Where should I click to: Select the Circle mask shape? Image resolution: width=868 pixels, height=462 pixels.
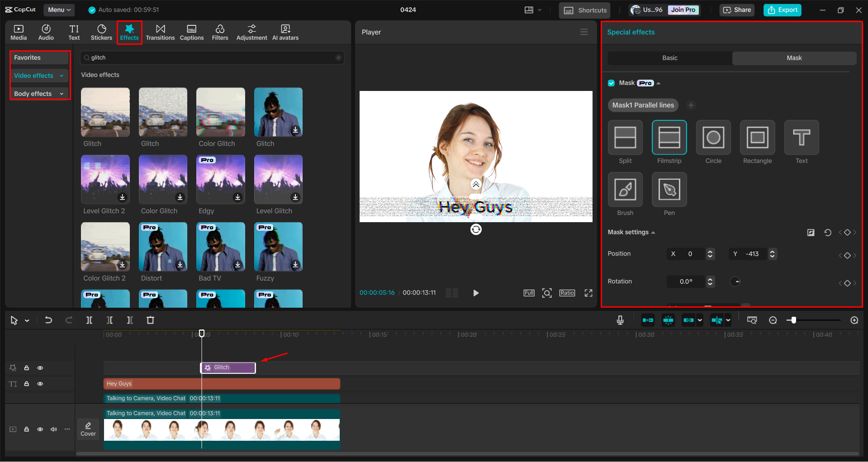coord(713,138)
